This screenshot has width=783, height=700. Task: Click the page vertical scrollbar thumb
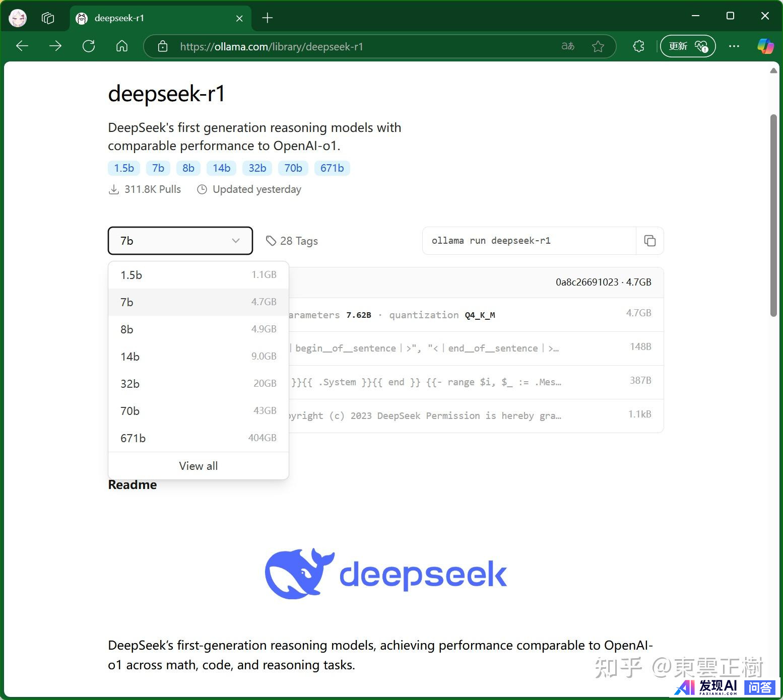[774, 216]
